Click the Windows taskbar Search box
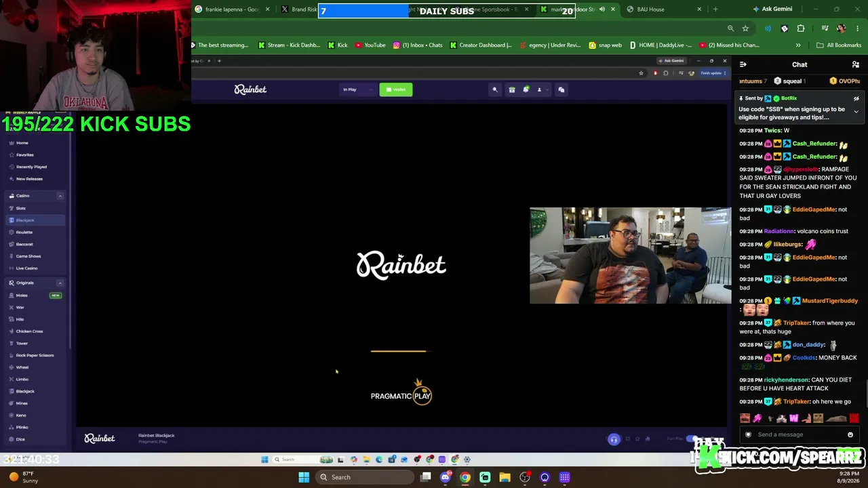 tap(364, 477)
